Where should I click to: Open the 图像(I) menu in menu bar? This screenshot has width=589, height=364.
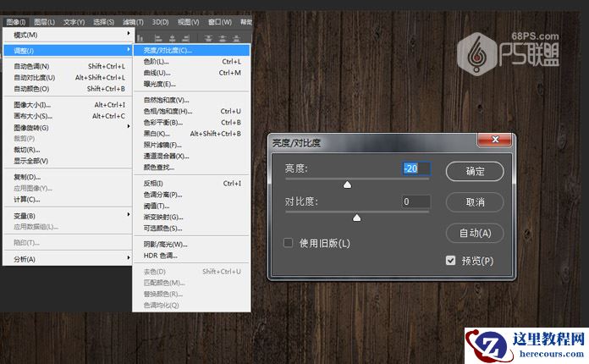[16, 22]
